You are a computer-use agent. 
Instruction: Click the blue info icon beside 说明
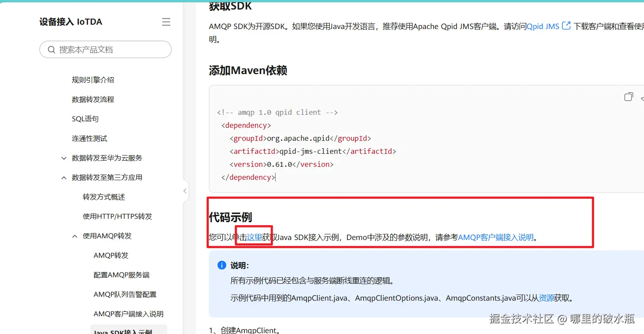point(221,265)
